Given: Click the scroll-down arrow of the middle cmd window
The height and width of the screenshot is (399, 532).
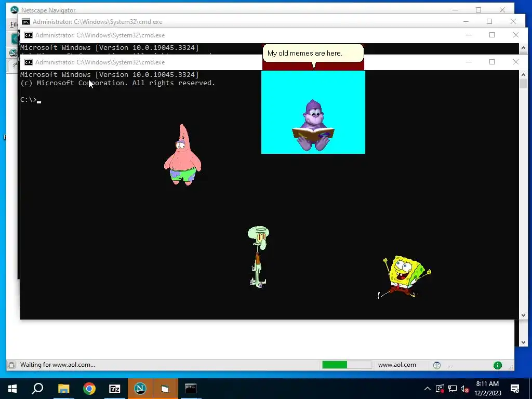Looking at the screenshot, I should coord(523,342).
